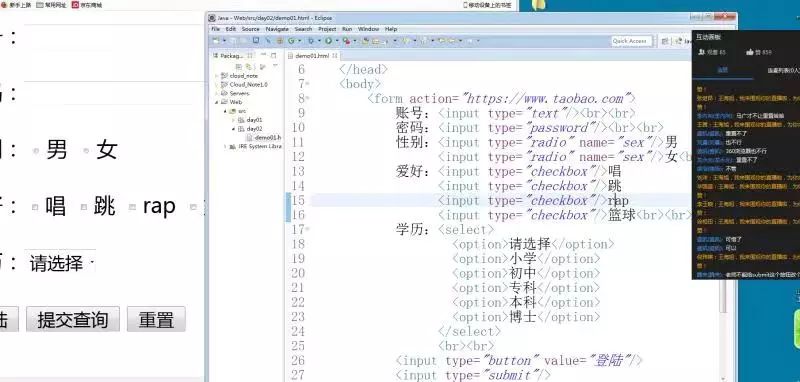Open the Edit menu in Eclipse
This screenshot has width=800, height=382.
pyautogui.click(x=231, y=29)
